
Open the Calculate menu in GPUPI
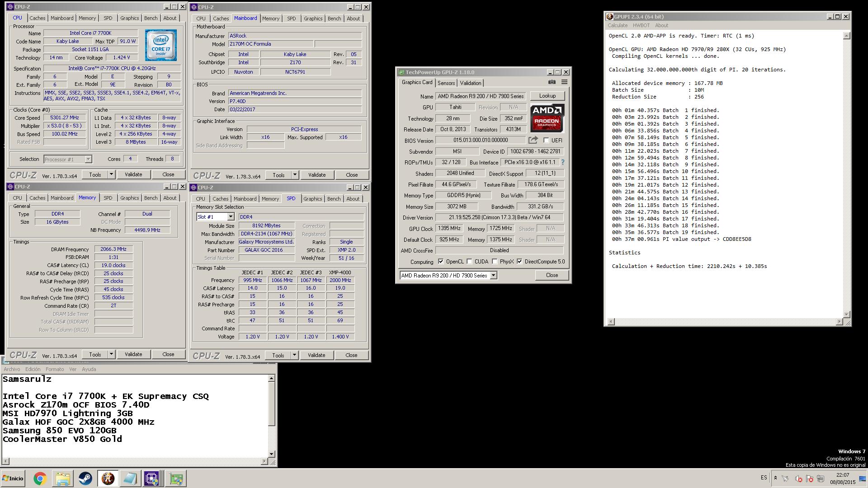tap(618, 25)
